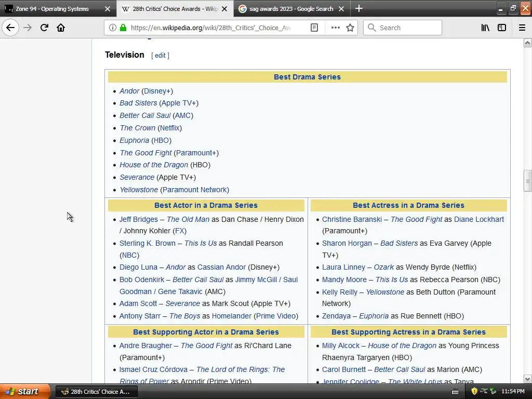Open the Zendaya link
The width and height of the screenshot is (532, 399).
[336, 316]
